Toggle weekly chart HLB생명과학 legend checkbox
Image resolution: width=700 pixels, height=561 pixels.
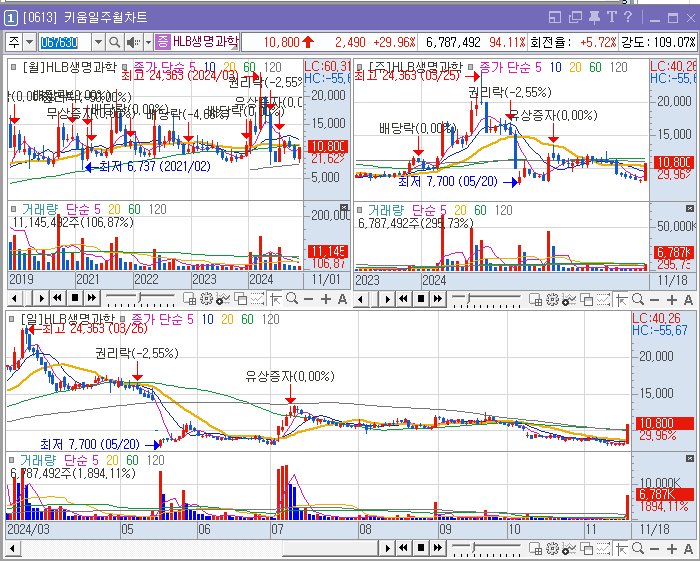pos(360,67)
